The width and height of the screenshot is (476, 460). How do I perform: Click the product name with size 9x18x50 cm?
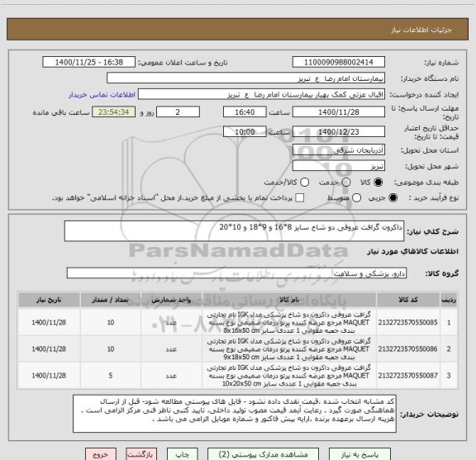[288, 349]
